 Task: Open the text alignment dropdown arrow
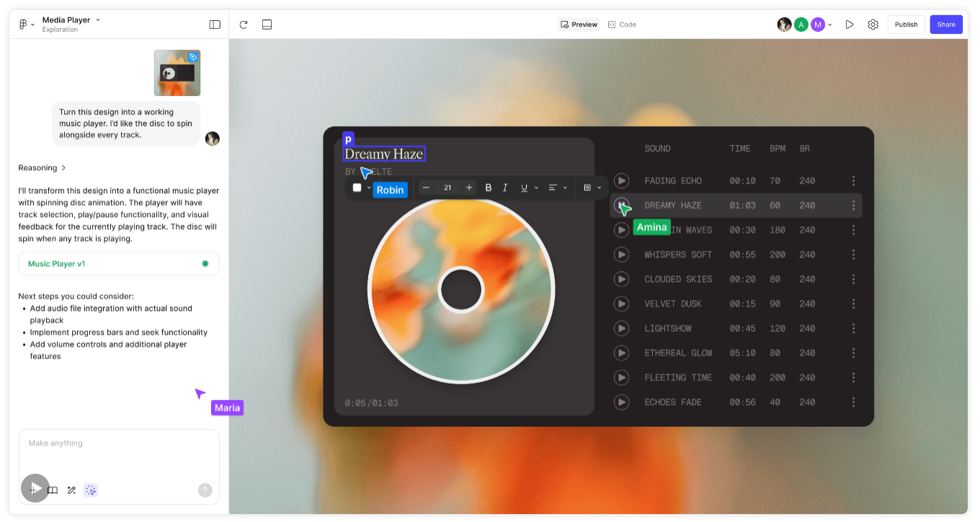[565, 187]
